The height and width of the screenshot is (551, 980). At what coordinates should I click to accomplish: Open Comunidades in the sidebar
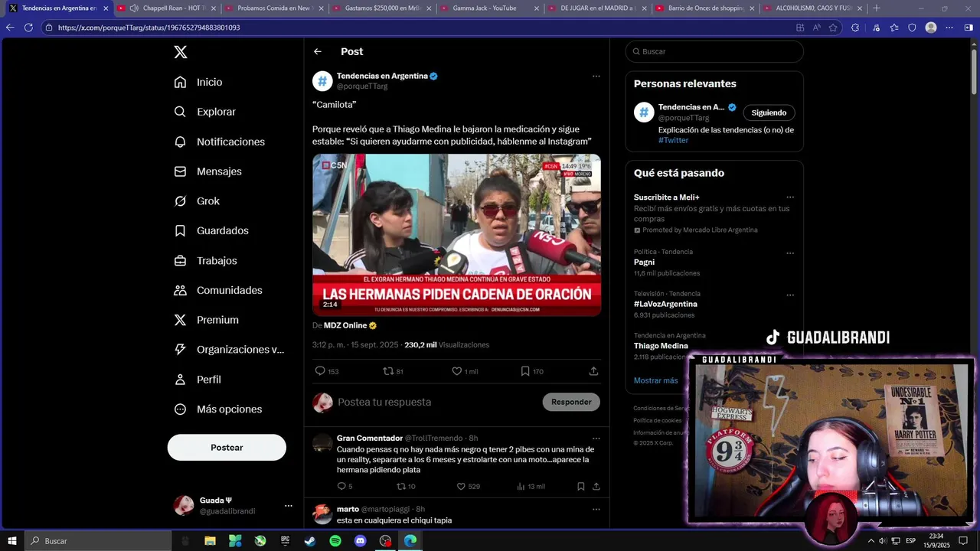[218, 290]
